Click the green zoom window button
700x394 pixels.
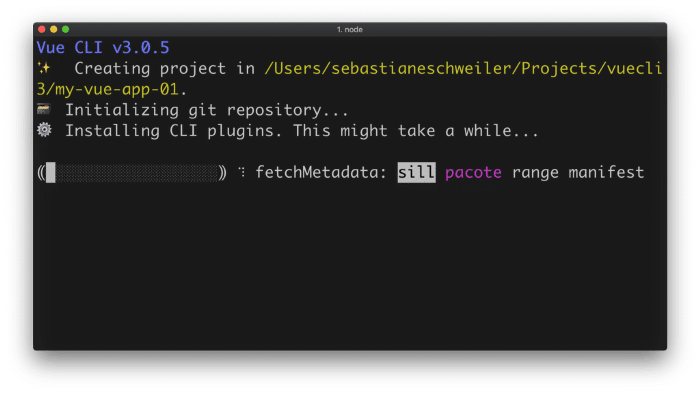pyautogui.click(x=66, y=29)
